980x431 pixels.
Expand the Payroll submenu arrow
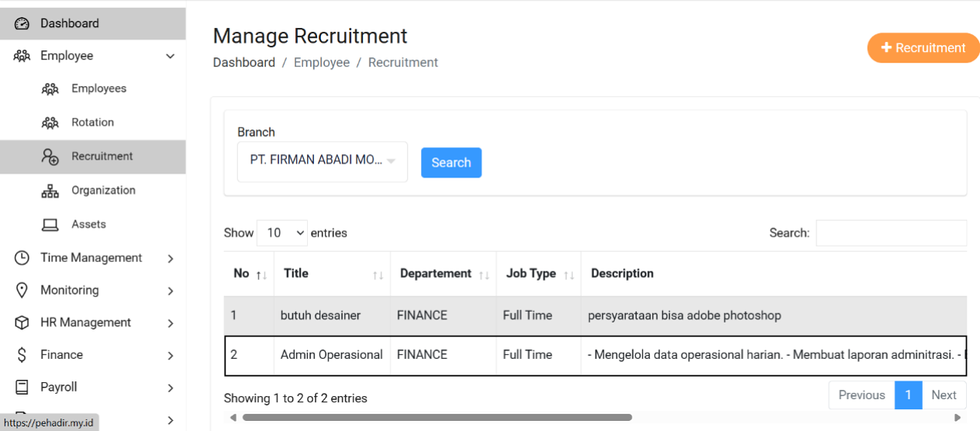coord(171,388)
